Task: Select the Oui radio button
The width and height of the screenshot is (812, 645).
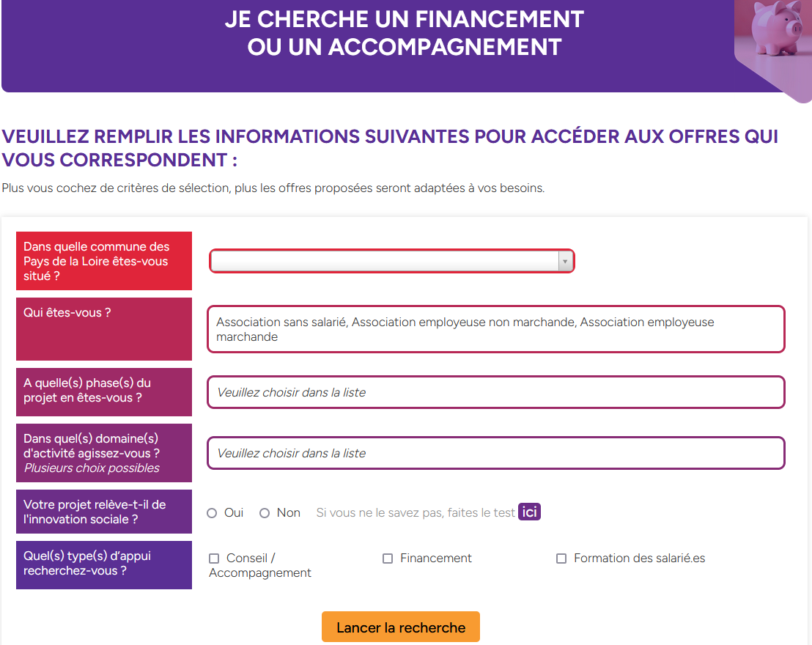Action: tap(212, 513)
